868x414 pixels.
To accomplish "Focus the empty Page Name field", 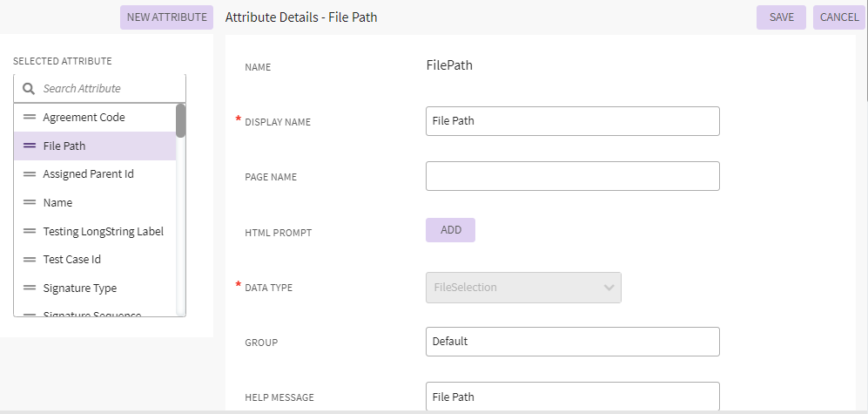I will pyautogui.click(x=572, y=176).
